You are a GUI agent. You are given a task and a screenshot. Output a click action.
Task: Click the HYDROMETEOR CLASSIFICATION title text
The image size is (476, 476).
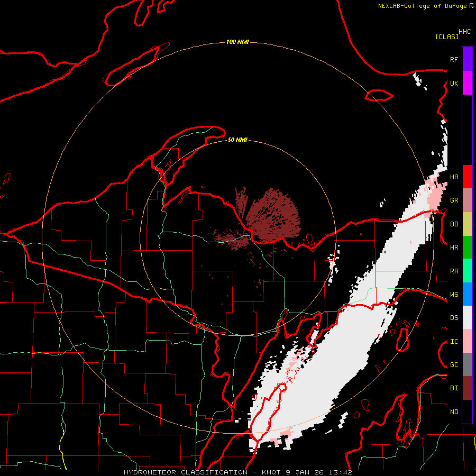click(x=186, y=472)
